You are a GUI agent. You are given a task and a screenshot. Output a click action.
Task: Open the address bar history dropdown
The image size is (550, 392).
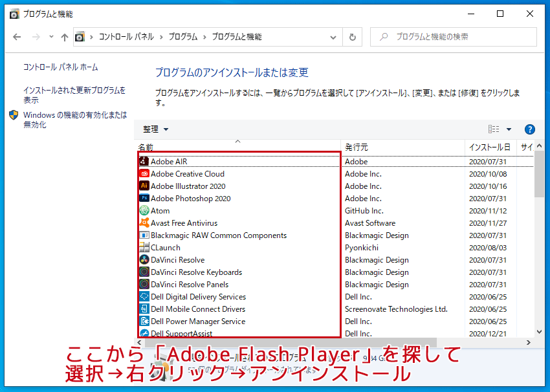pyautogui.click(x=332, y=37)
